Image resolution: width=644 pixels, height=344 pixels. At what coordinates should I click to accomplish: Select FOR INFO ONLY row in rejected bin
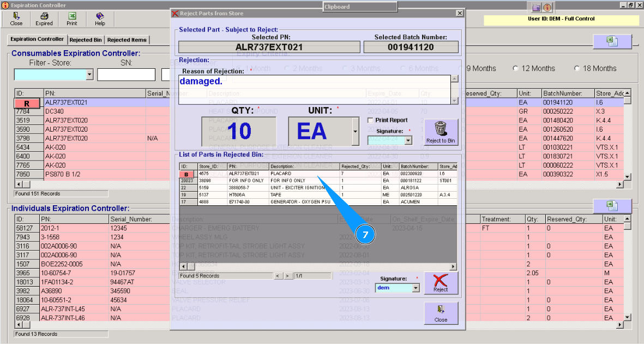[318, 181]
